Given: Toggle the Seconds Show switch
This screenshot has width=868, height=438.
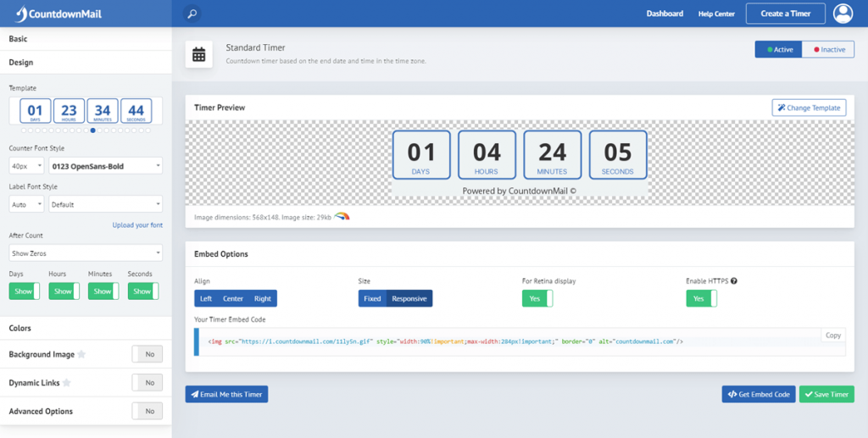Looking at the screenshot, I should tap(143, 291).
